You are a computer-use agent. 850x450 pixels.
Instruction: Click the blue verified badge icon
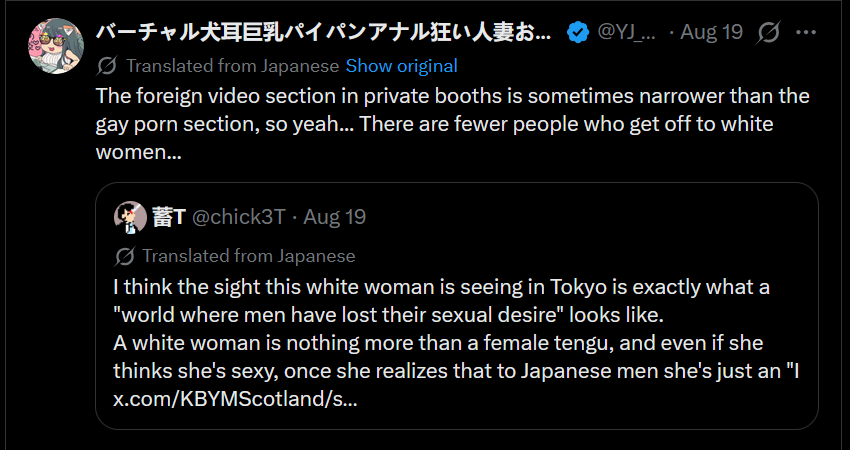click(578, 33)
